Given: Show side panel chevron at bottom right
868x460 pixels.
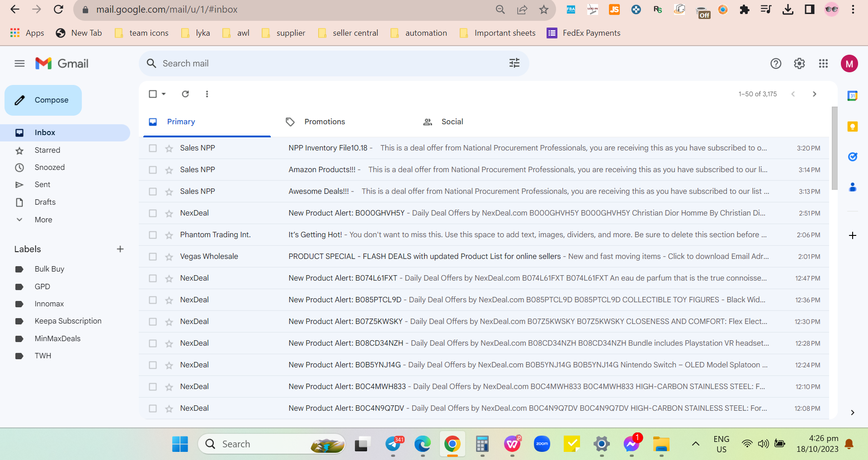Looking at the screenshot, I should click(x=853, y=413).
